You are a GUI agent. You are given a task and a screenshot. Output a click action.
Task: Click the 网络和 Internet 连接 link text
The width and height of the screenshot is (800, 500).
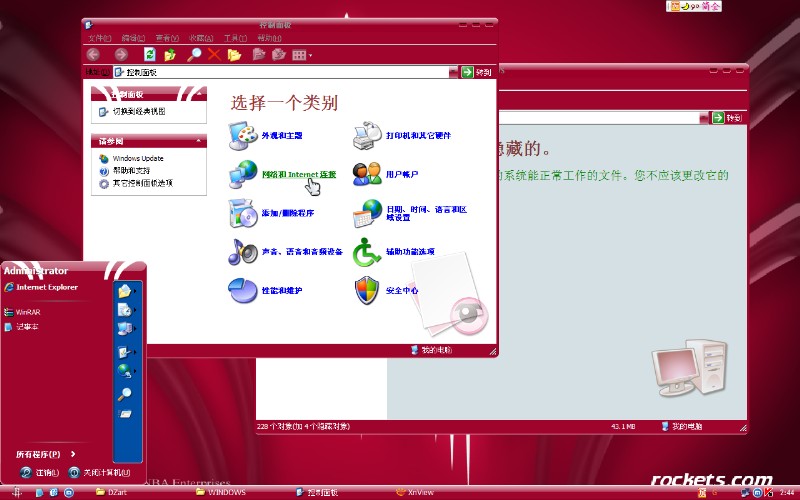pyautogui.click(x=299, y=174)
